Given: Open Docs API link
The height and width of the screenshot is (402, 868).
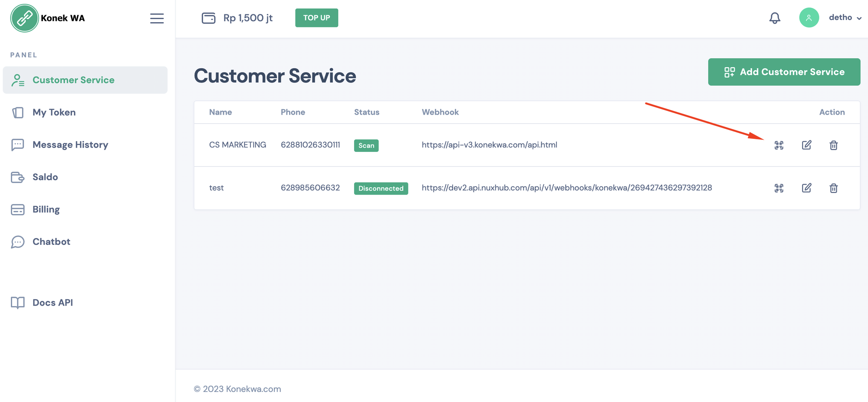Looking at the screenshot, I should pos(53,303).
